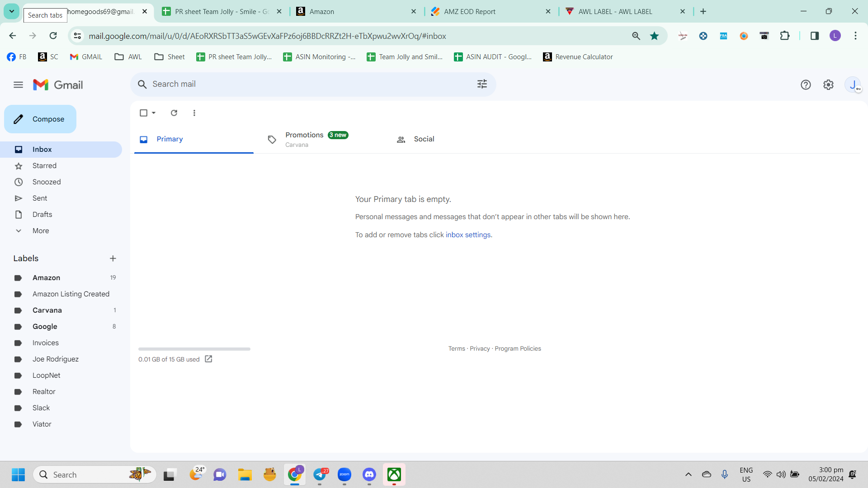This screenshot has height=488, width=868.
Task: Show search options filter icon
Action: [482, 84]
